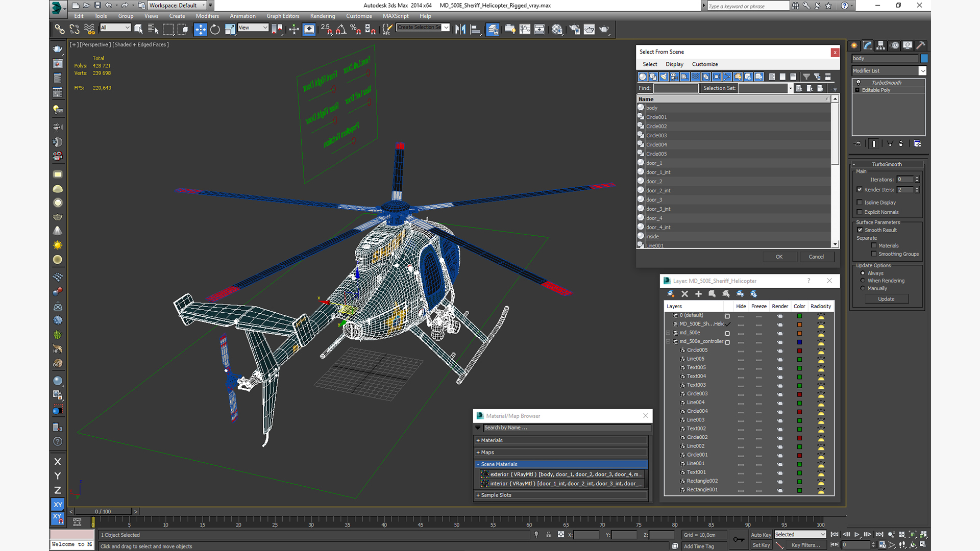Open the reference coordinate View dropdown
Screen dimensions: 980x551
point(253,28)
